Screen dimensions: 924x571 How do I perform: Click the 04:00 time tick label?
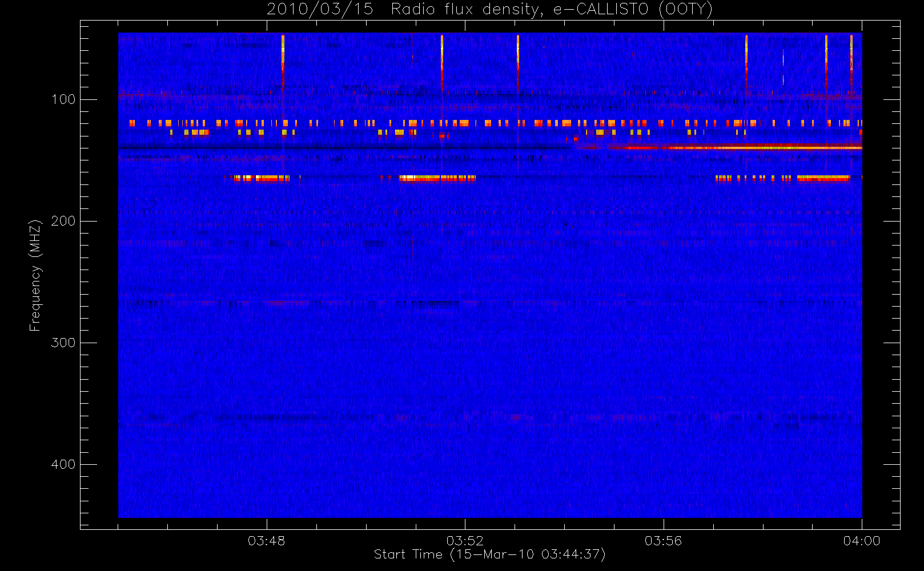(862, 541)
